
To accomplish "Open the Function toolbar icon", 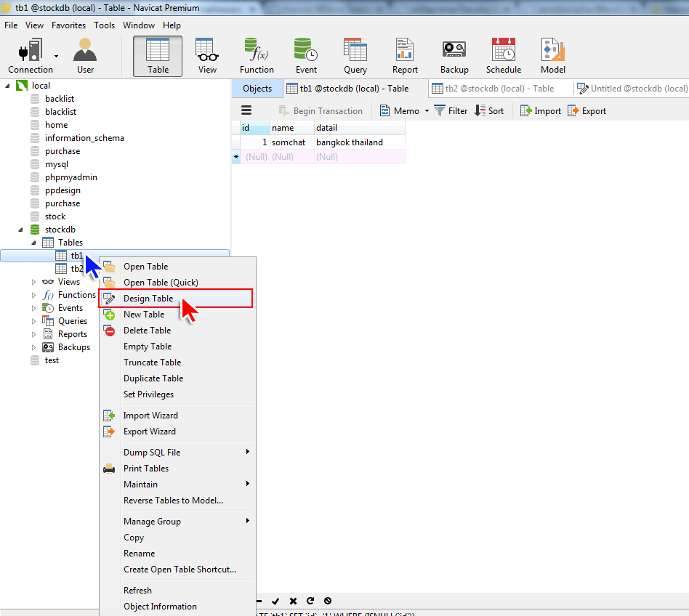I will (257, 56).
